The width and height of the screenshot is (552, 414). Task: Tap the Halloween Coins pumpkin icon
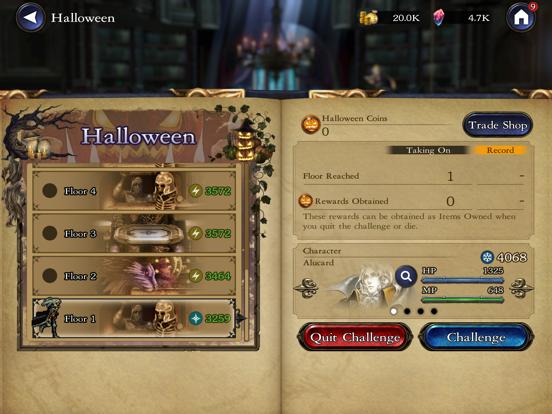pyautogui.click(x=310, y=125)
